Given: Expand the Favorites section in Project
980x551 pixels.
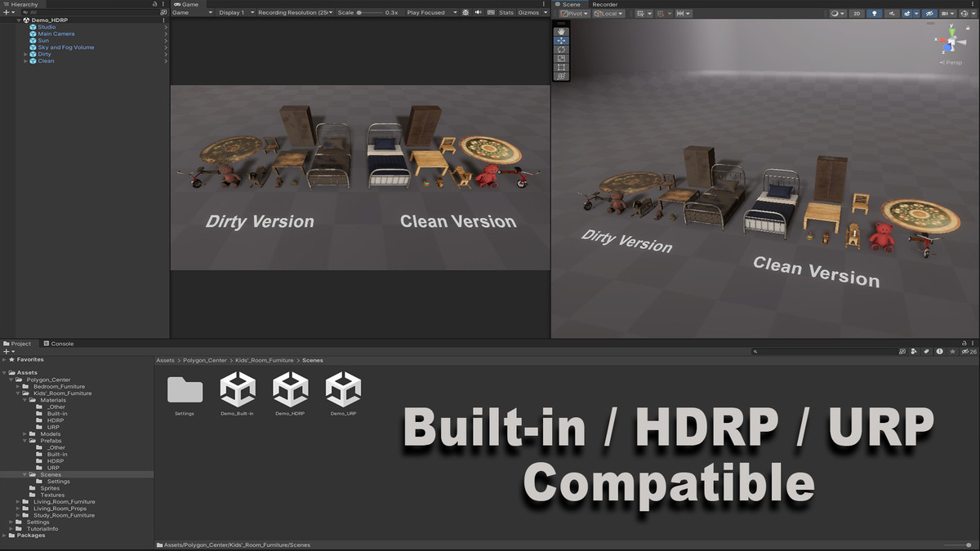Looking at the screenshot, I should (4, 359).
